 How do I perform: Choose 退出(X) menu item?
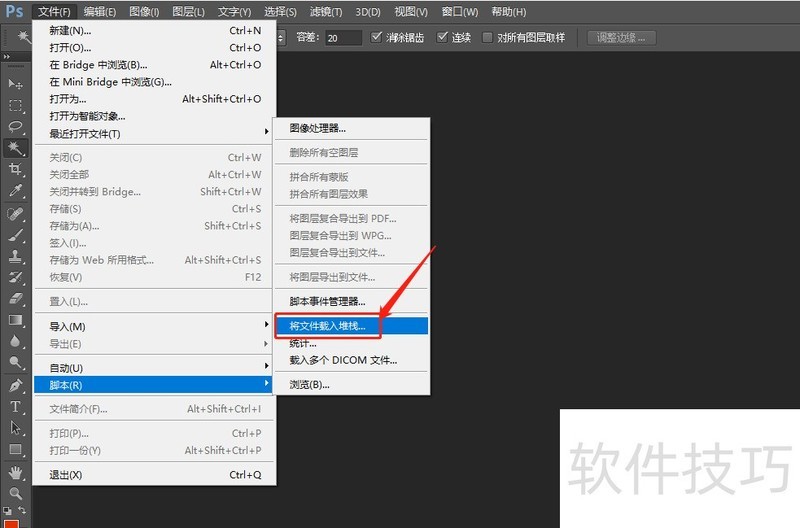point(155,475)
